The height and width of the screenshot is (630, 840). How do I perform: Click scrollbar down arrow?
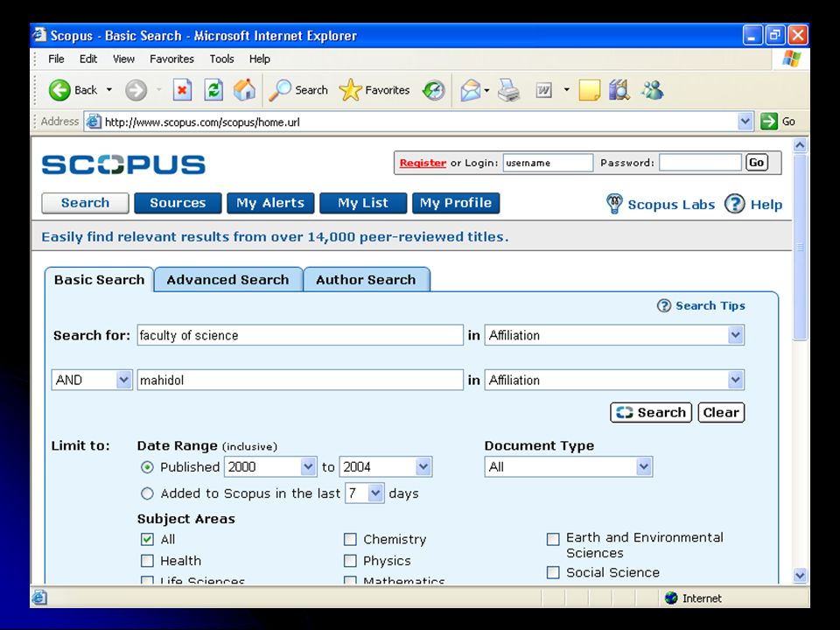click(x=800, y=576)
